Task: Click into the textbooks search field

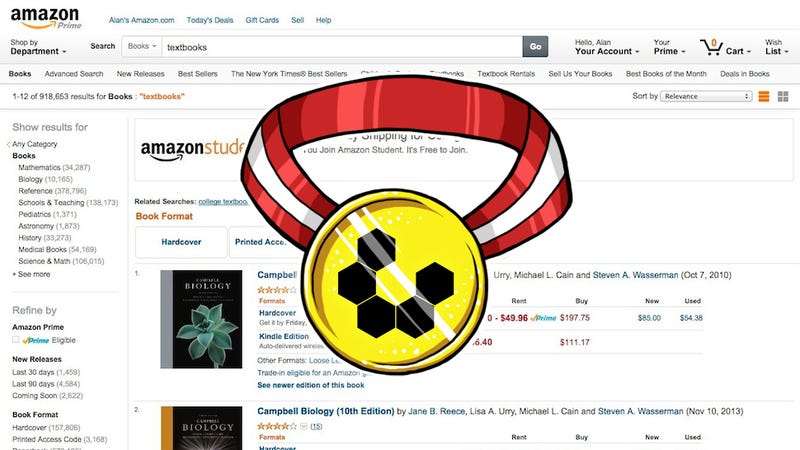Action: [342, 47]
